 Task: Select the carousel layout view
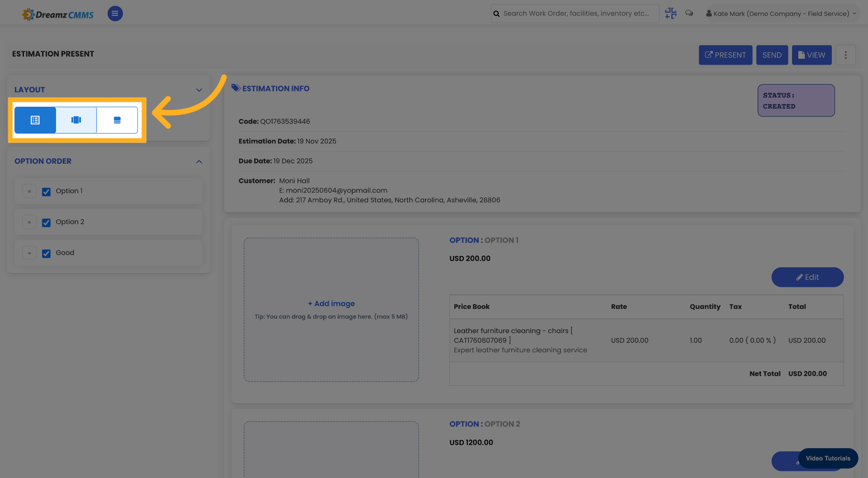point(76,120)
